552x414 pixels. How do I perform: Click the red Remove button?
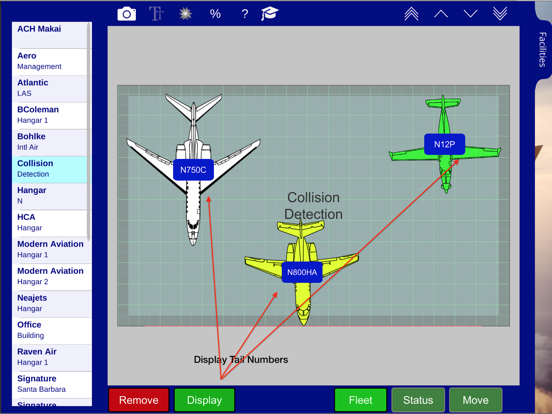tap(139, 400)
